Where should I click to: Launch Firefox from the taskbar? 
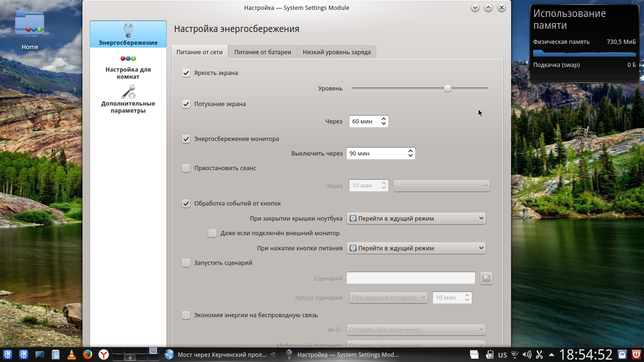pos(87,354)
